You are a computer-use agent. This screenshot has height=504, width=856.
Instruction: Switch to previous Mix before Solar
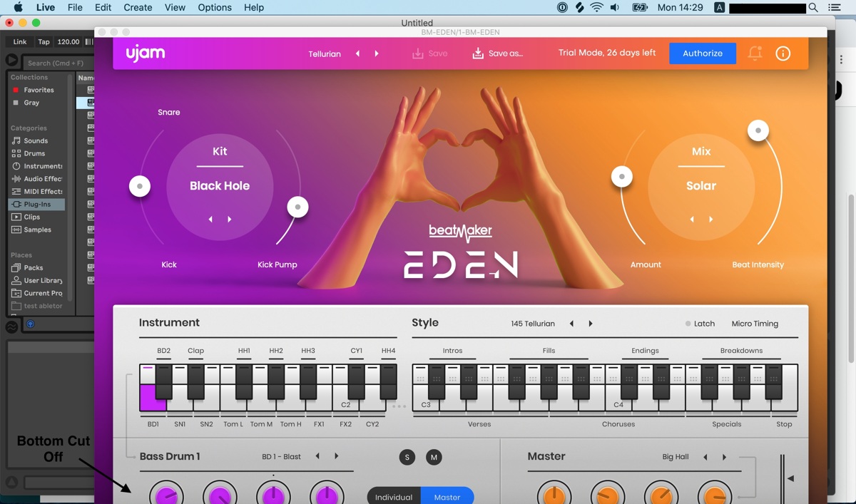pos(692,220)
